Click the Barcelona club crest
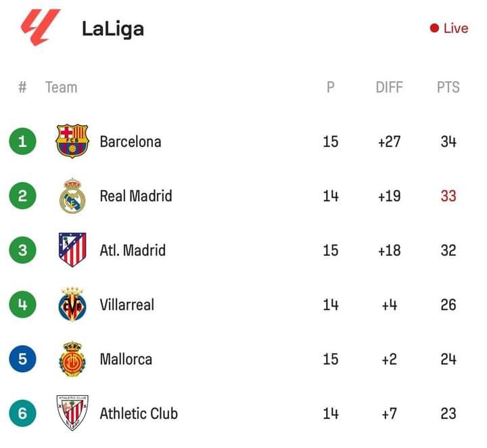The width and height of the screenshot is (487, 448). [x=72, y=141]
